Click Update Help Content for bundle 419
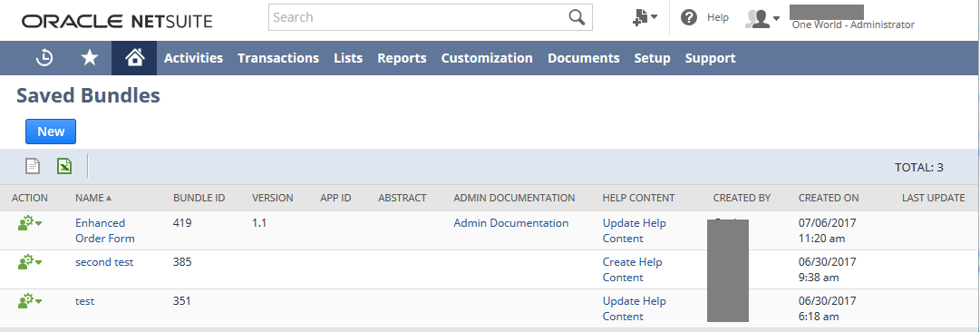This screenshot has width=980, height=332. 635,230
